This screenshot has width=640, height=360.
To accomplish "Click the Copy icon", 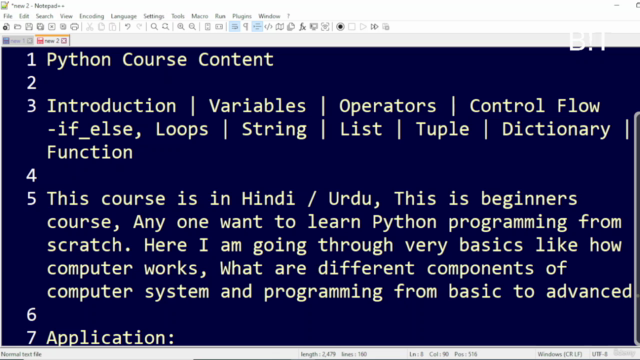I will (x=101, y=27).
